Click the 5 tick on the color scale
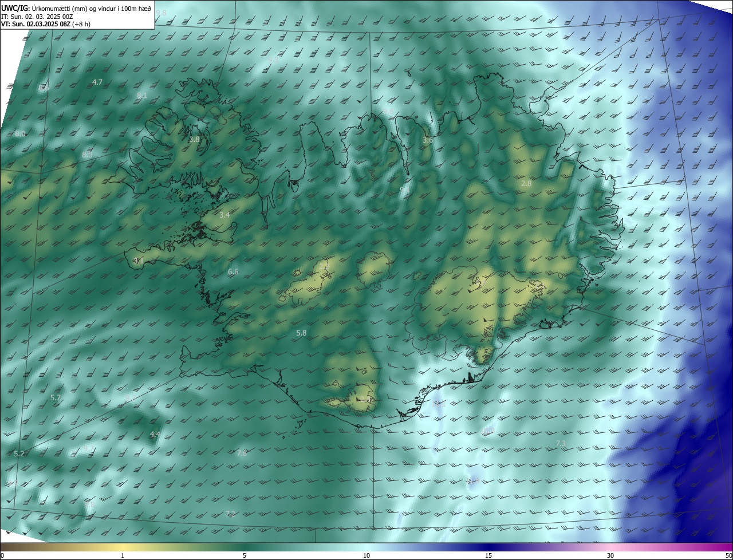 pyautogui.click(x=245, y=555)
